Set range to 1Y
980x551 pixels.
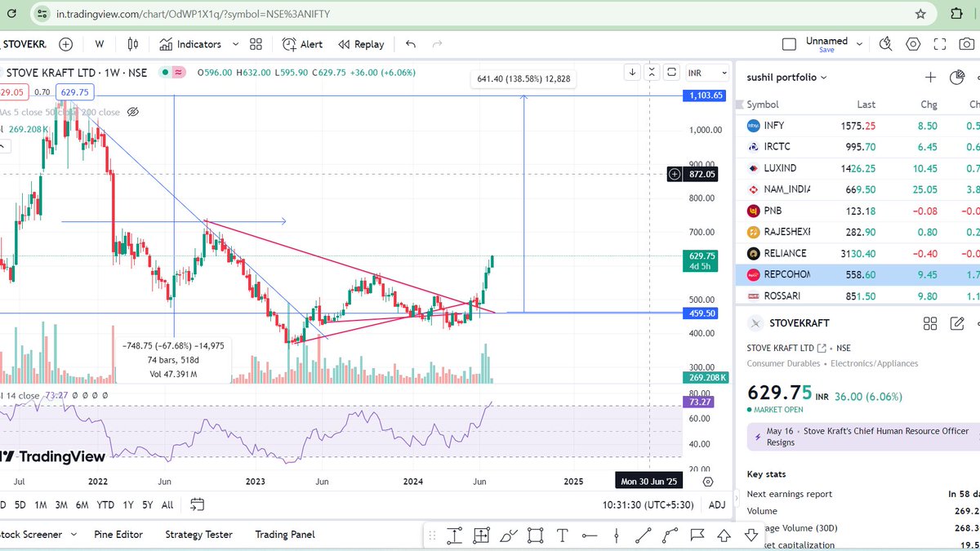click(x=128, y=504)
